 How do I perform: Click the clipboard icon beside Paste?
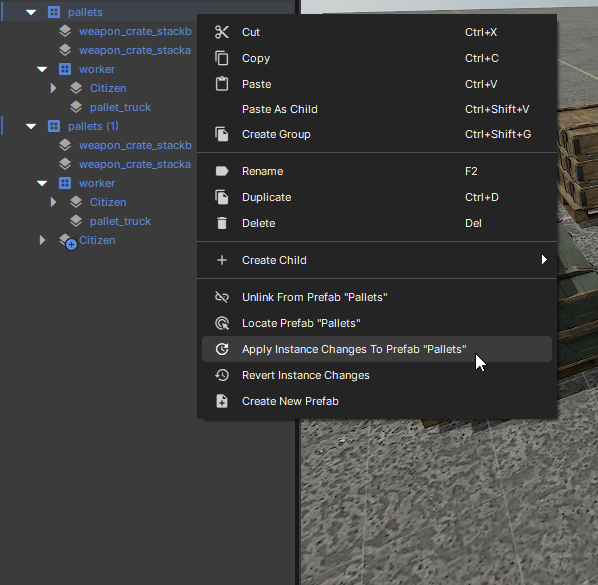click(222, 84)
